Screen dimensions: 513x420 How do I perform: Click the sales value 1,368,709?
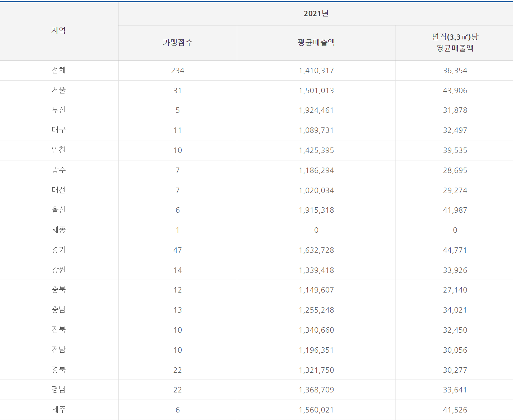[316, 390]
